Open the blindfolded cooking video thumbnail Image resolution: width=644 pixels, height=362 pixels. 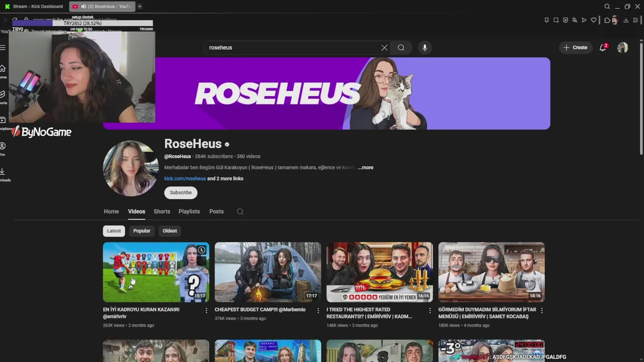coord(491,272)
